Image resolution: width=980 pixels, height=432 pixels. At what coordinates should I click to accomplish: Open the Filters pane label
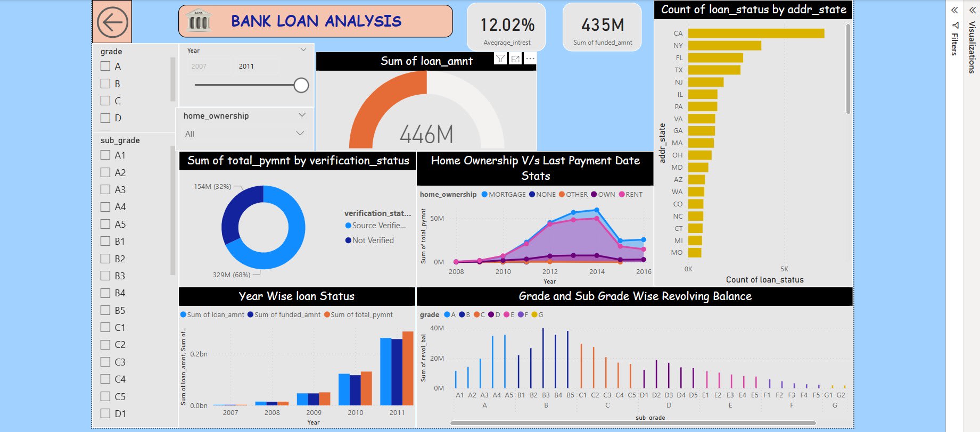(954, 40)
